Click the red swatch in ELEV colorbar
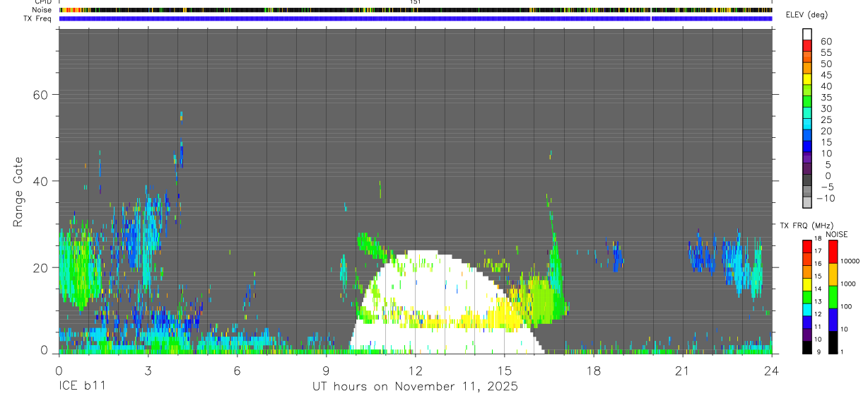 tap(807, 45)
